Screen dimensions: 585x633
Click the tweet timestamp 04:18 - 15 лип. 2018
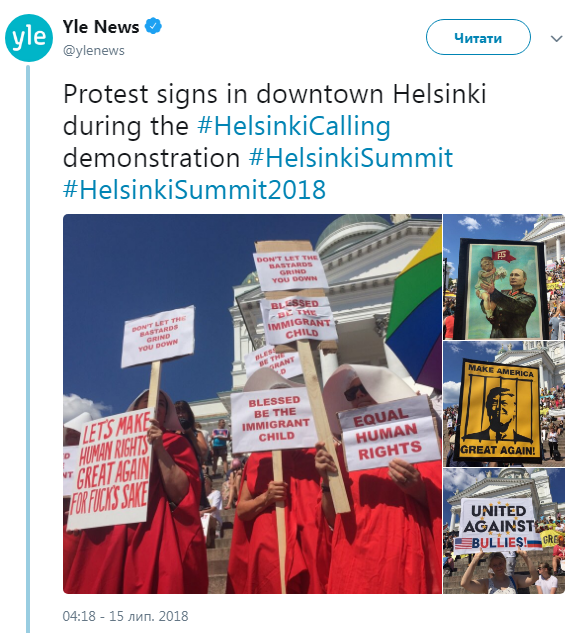125,616
